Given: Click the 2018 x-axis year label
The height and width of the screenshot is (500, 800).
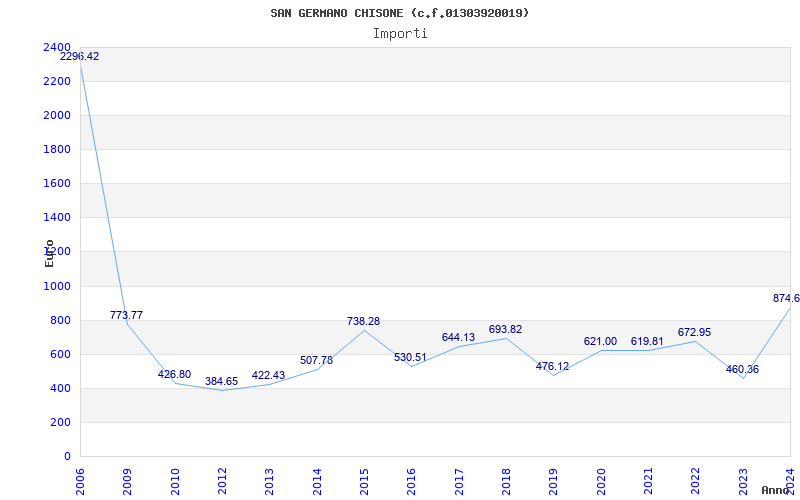Looking at the screenshot, I should 506,481.
